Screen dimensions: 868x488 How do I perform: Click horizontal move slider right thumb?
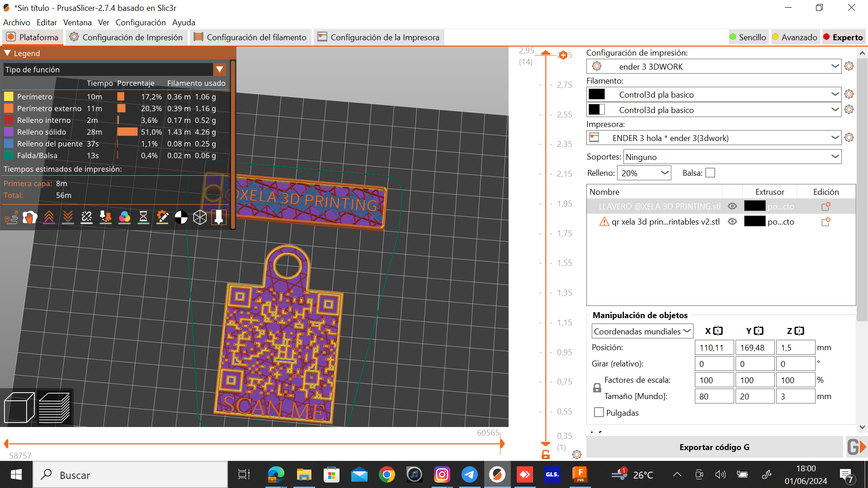[502, 444]
